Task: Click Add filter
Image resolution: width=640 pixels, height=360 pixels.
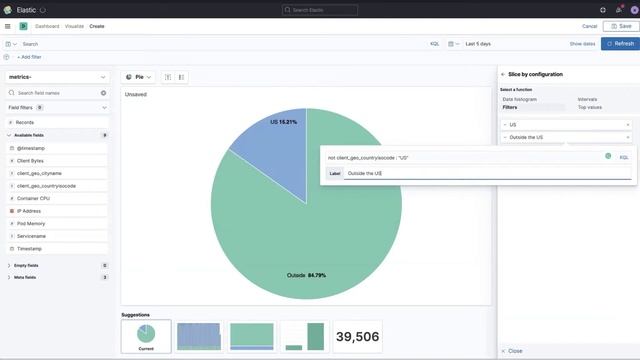Action: 29,57
